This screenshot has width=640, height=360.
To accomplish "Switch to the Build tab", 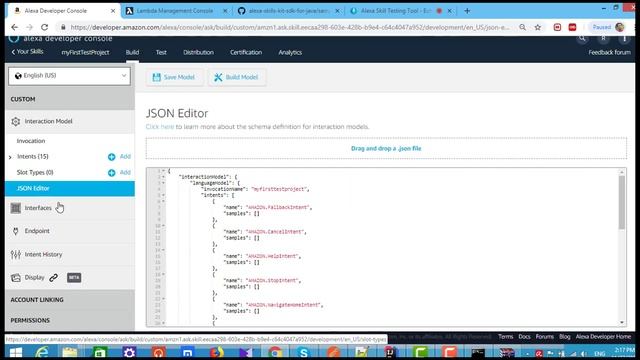I will tap(132, 52).
